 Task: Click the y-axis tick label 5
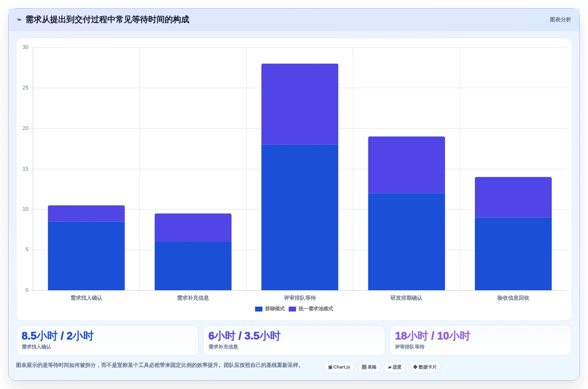point(27,250)
